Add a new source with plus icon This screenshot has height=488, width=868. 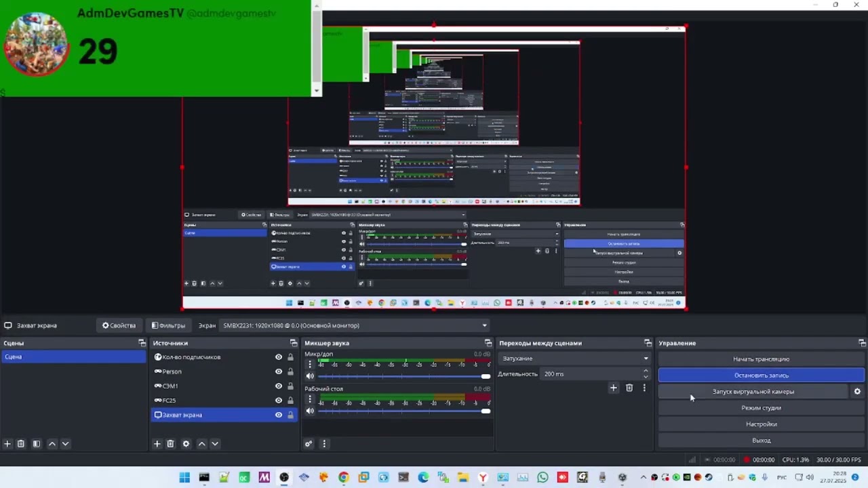pyautogui.click(x=157, y=444)
